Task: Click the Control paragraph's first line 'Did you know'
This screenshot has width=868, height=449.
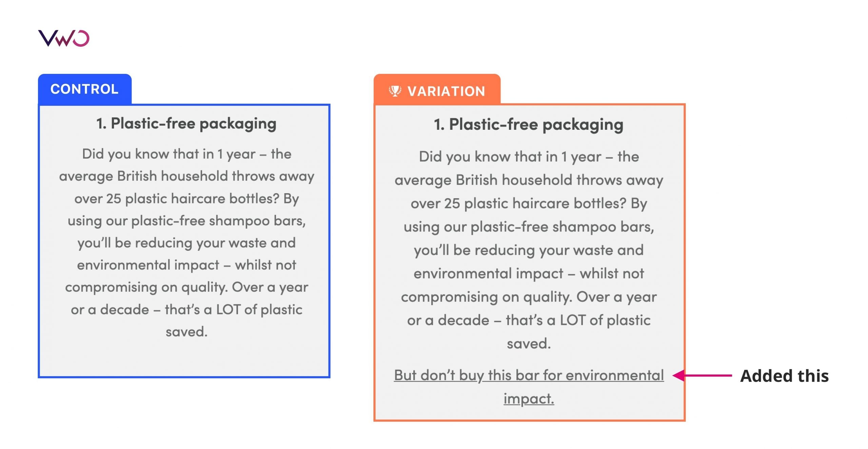Action: (187, 154)
